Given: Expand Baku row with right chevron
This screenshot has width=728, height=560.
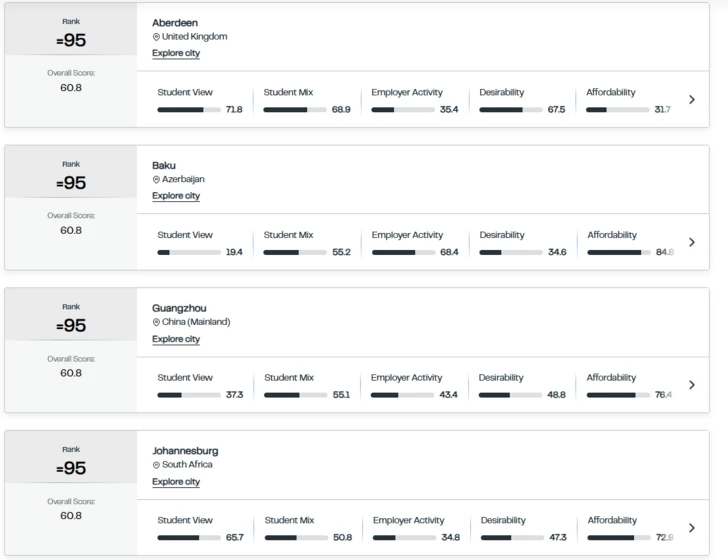Looking at the screenshot, I should [692, 242].
